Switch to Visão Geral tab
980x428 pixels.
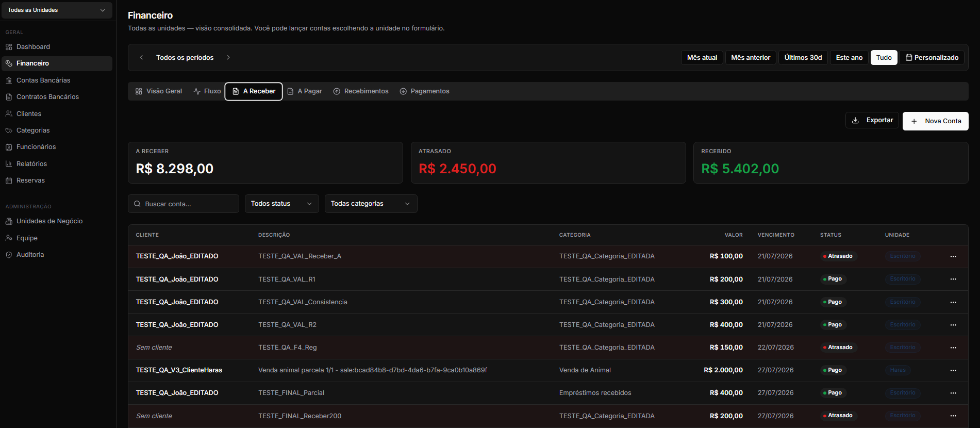(x=159, y=91)
